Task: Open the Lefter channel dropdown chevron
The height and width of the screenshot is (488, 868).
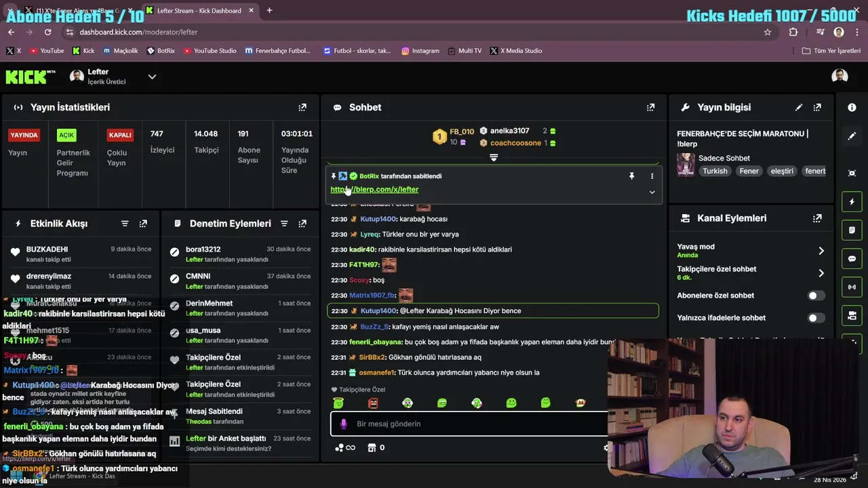Action: tap(152, 77)
